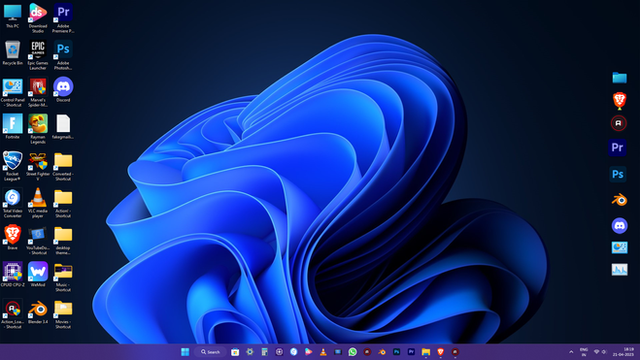Select the Fortnite desktop shortcut
Image resolution: width=640 pixels, height=360 pixels.
click(13, 127)
